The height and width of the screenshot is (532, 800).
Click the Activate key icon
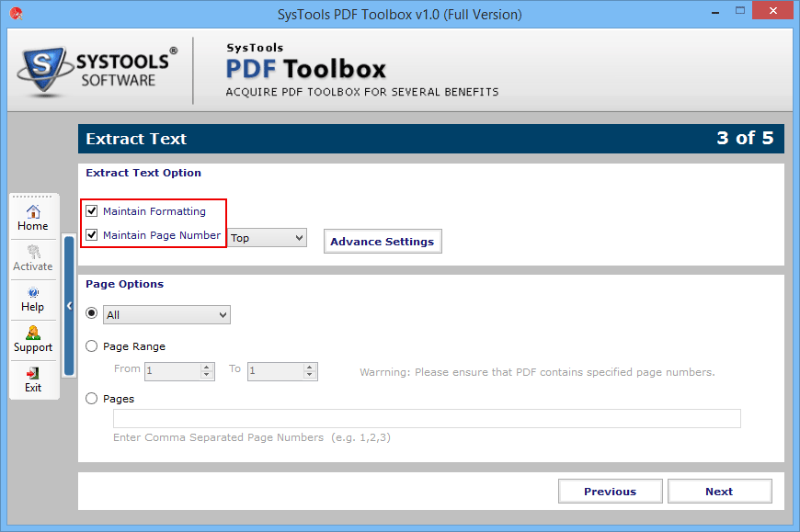(x=33, y=252)
